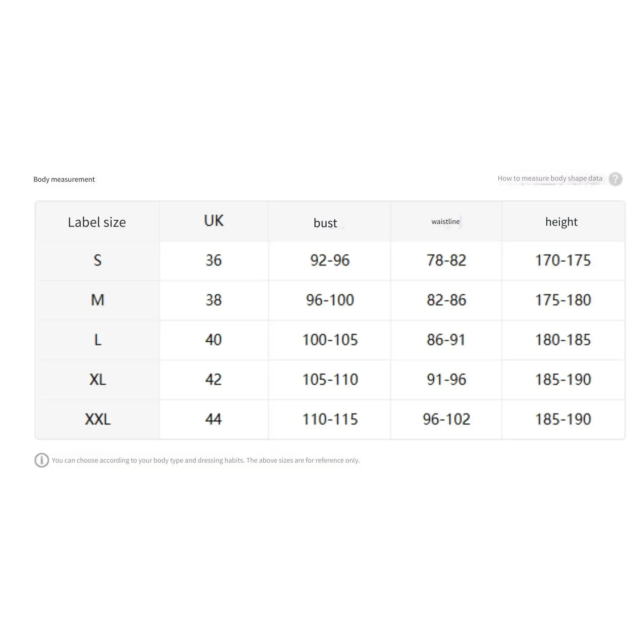644x644 pixels.
Task: Select the UK column header
Action: [x=214, y=221]
